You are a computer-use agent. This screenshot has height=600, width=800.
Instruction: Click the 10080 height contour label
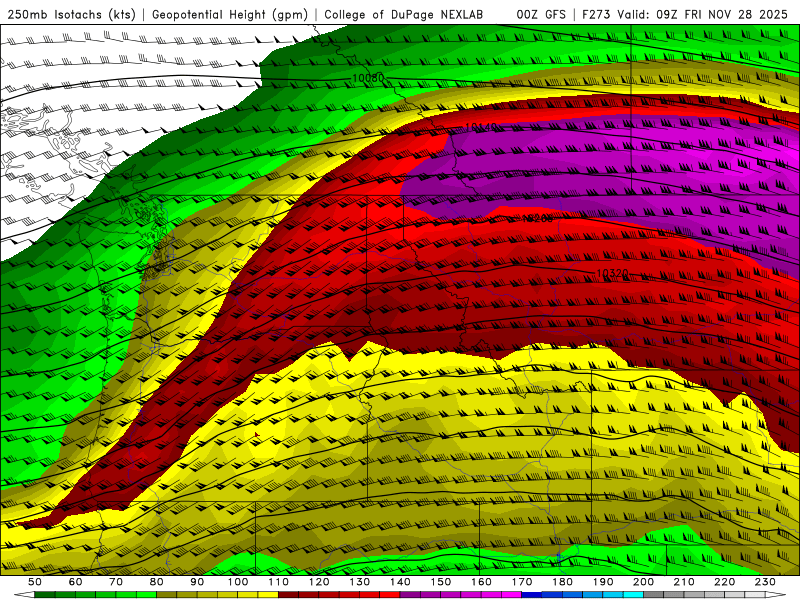[x=368, y=78]
